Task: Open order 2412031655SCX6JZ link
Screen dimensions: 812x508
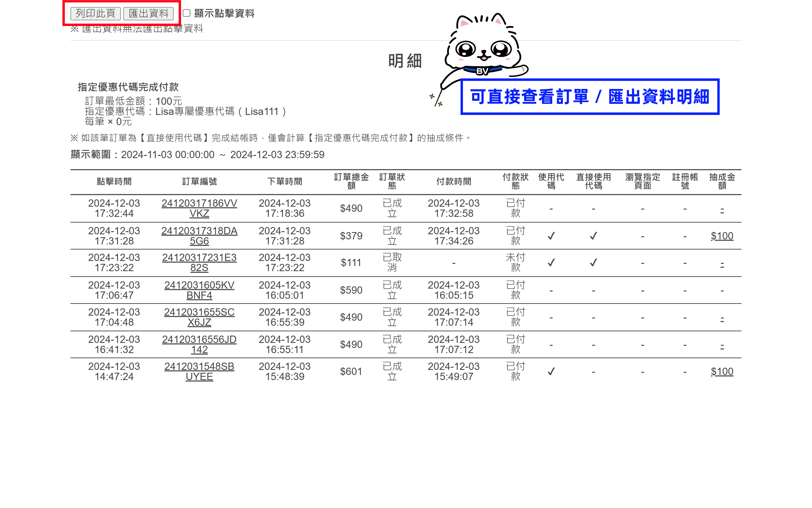Action: click(x=199, y=317)
